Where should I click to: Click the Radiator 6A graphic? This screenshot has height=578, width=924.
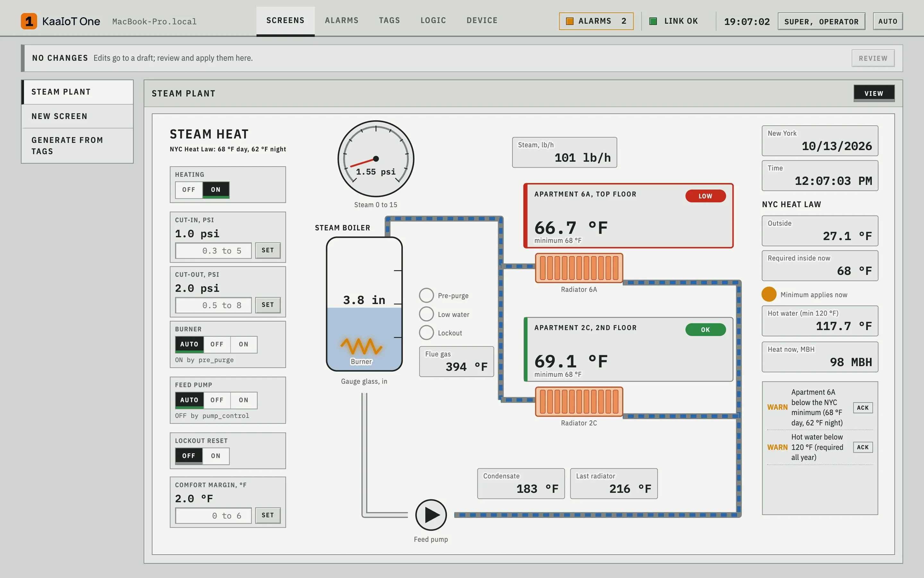point(579,268)
